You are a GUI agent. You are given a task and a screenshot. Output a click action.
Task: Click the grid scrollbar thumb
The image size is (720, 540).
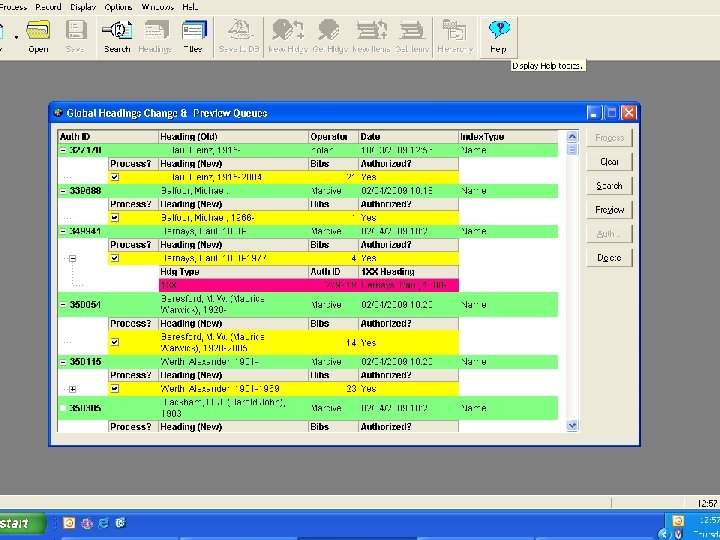tap(572, 150)
